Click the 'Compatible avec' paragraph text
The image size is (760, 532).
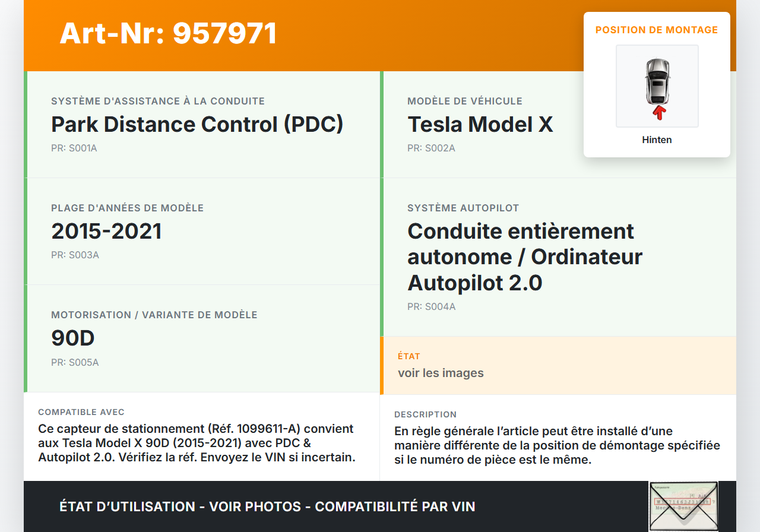pos(196,443)
